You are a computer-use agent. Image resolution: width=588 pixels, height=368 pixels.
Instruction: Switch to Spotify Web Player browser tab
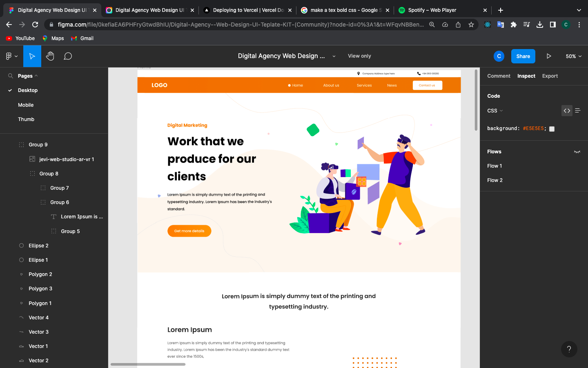coord(443,10)
